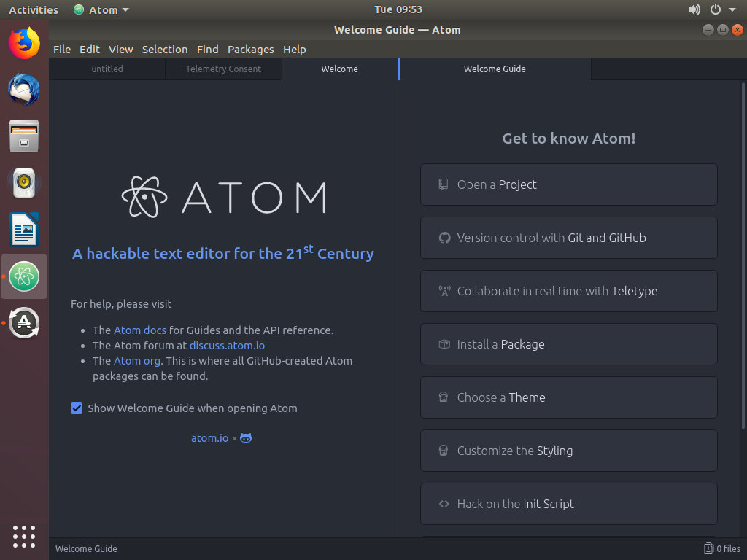
Task: Click the system volume icon
Action: [x=694, y=9]
